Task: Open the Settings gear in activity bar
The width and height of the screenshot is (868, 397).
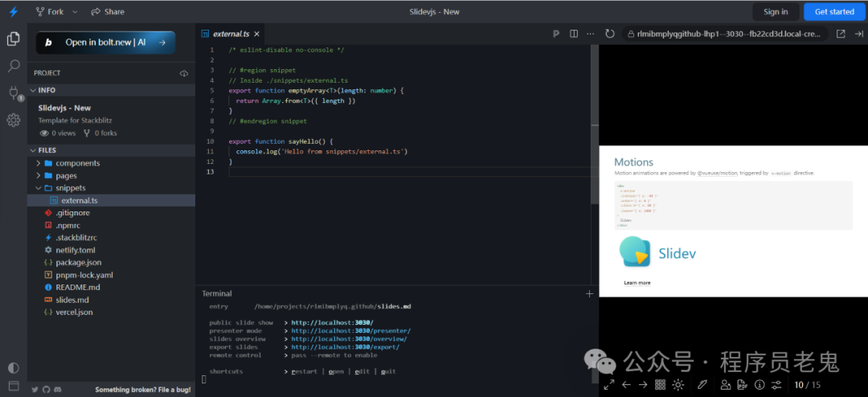Action: point(14,121)
